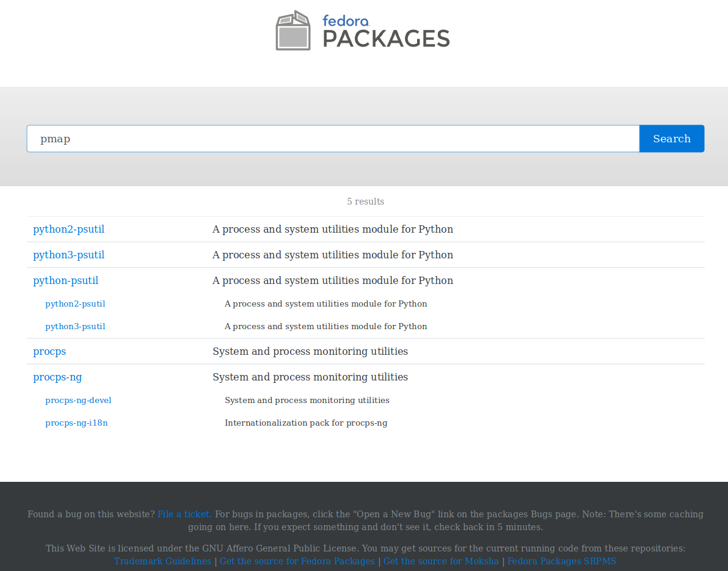The height and width of the screenshot is (571, 728).
Task: Open the Fedora Packages SRPMS link
Action: 562,561
